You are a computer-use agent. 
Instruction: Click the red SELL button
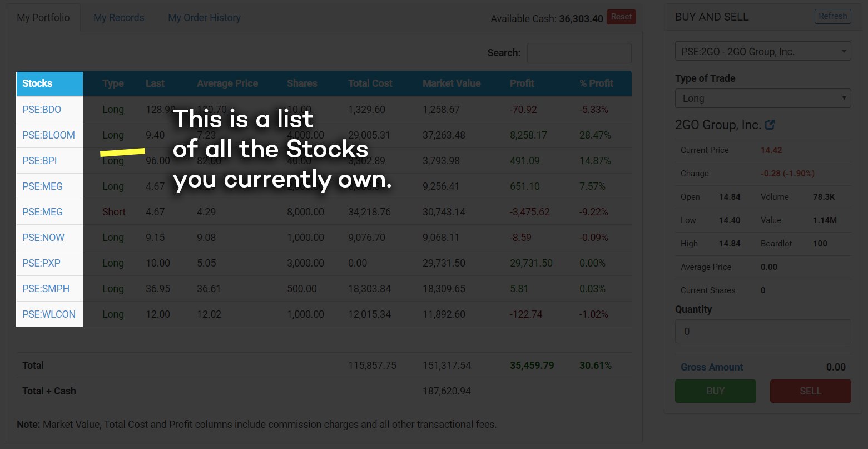click(810, 391)
